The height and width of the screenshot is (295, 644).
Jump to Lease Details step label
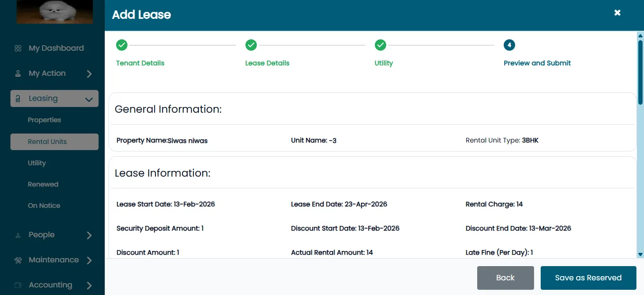267,63
